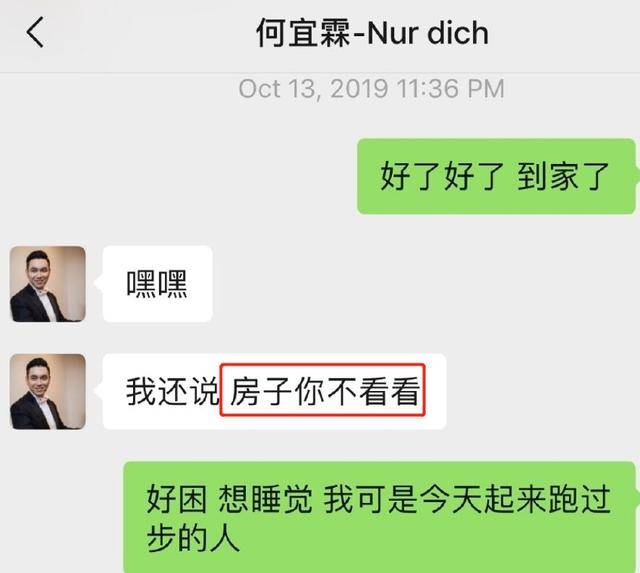Tap the words 我还说 before the red box
Screen dimensions: 640x573
(173, 391)
